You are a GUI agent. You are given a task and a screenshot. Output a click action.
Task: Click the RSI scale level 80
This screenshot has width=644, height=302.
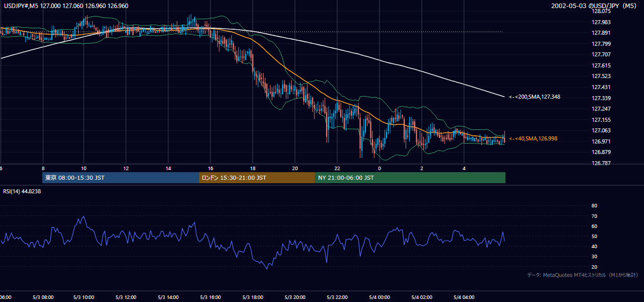pyautogui.click(x=594, y=206)
